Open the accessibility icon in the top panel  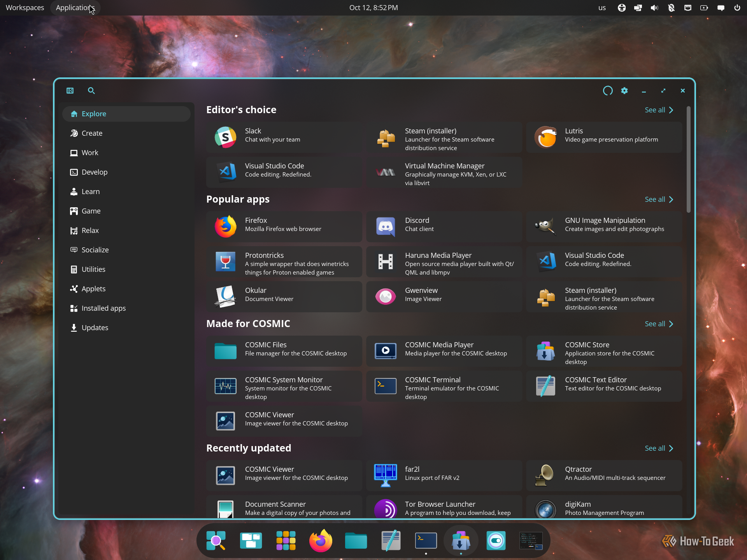[622, 8]
